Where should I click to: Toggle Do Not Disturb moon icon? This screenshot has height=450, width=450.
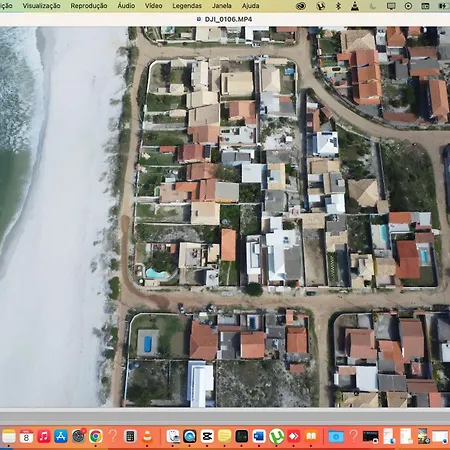coord(373,6)
